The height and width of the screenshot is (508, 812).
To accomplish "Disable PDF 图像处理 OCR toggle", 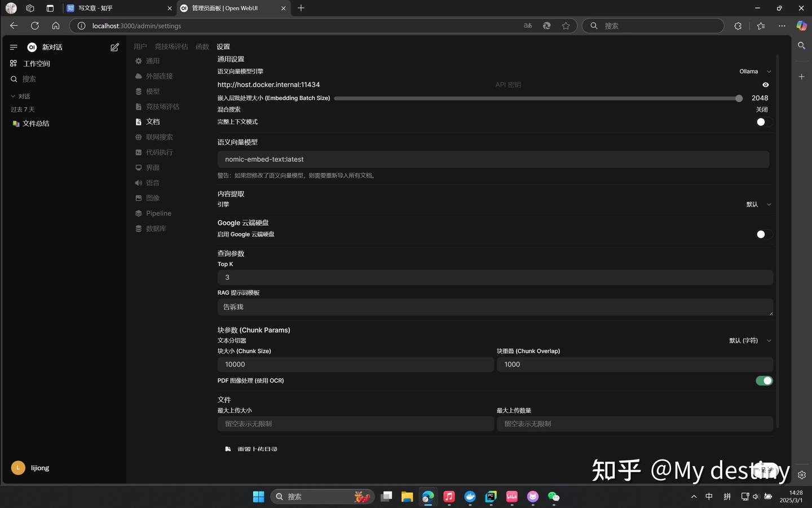I will tap(764, 381).
